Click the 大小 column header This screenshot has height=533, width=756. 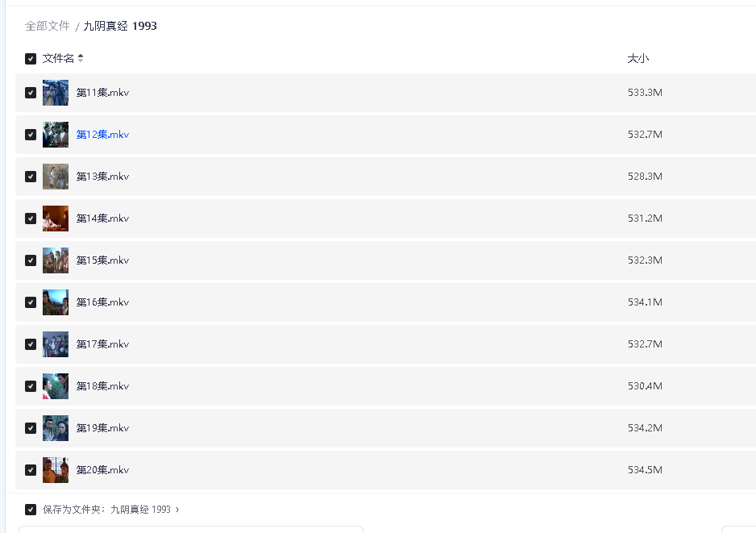click(638, 59)
